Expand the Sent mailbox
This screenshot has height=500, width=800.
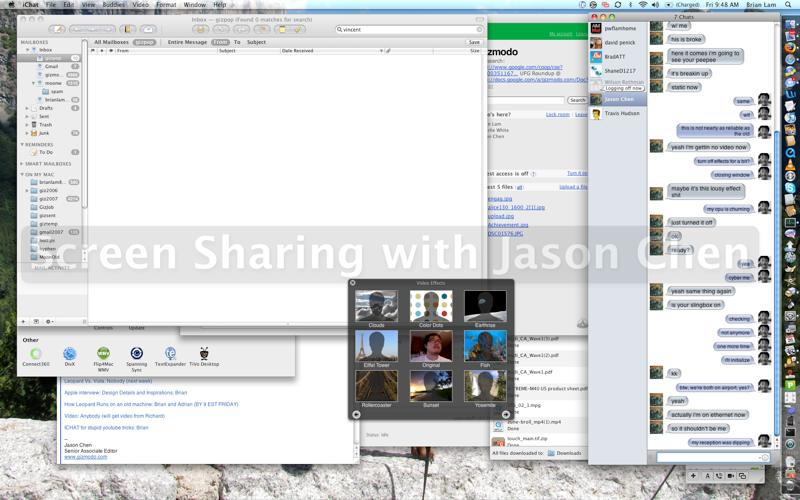click(x=27, y=116)
